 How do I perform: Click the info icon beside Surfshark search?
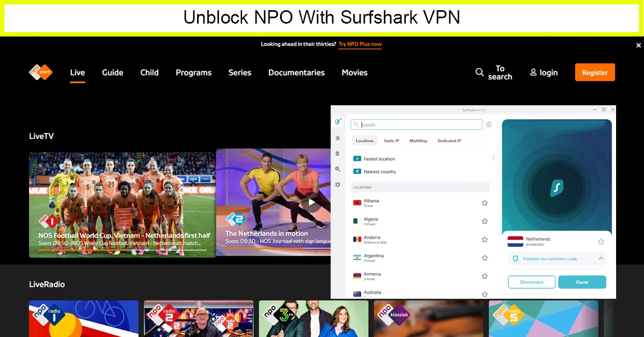[489, 124]
